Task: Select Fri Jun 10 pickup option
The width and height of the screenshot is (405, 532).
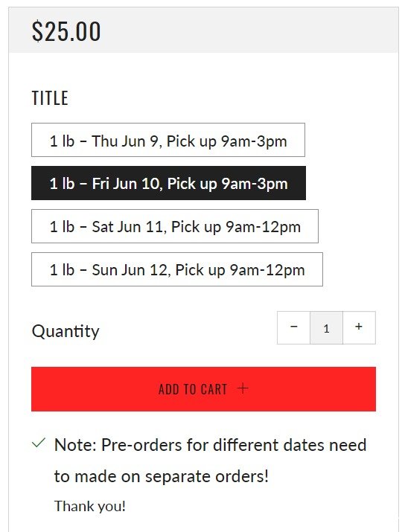Action: click(x=168, y=183)
